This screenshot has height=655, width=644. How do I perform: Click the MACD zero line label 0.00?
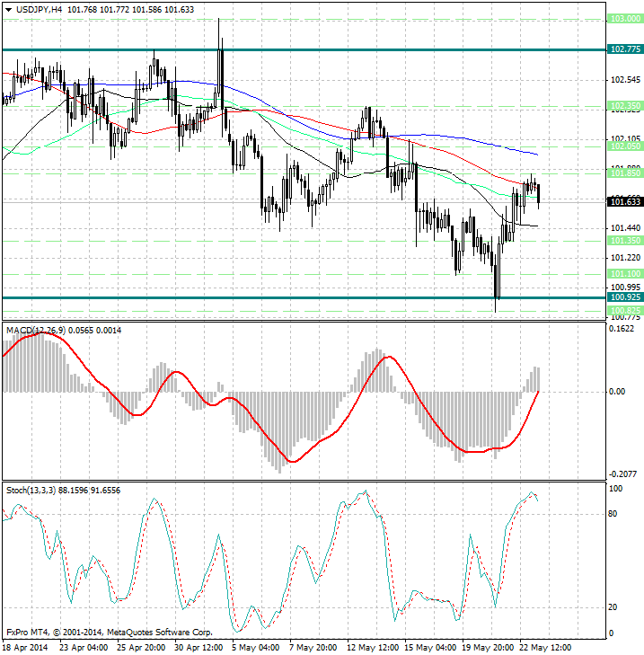tap(617, 392)
